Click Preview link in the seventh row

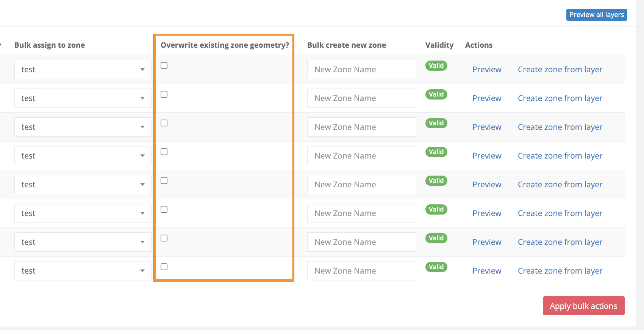(487, 242)
